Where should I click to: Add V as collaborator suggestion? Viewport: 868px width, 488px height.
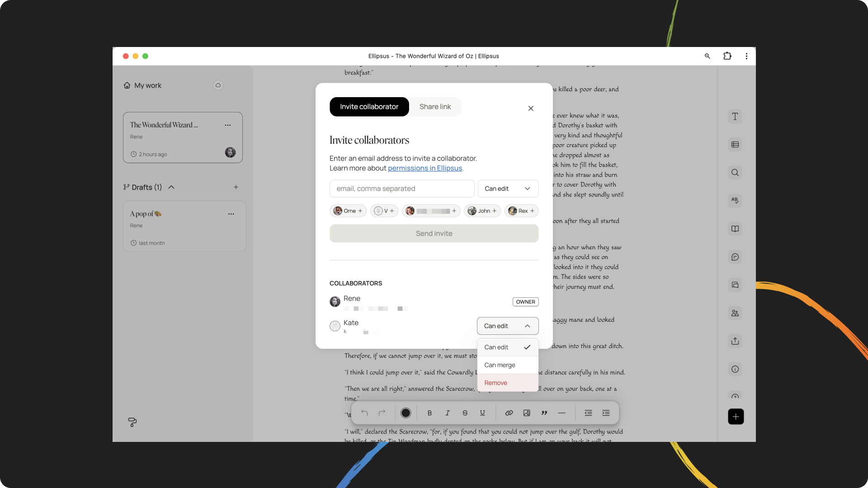tap(384, 211)
